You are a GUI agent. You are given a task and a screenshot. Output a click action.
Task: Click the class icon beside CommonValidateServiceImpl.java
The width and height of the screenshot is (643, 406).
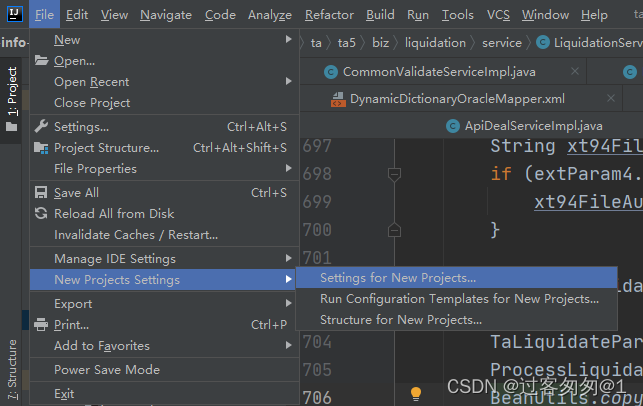pyautogui.click(x=331, y=72)
